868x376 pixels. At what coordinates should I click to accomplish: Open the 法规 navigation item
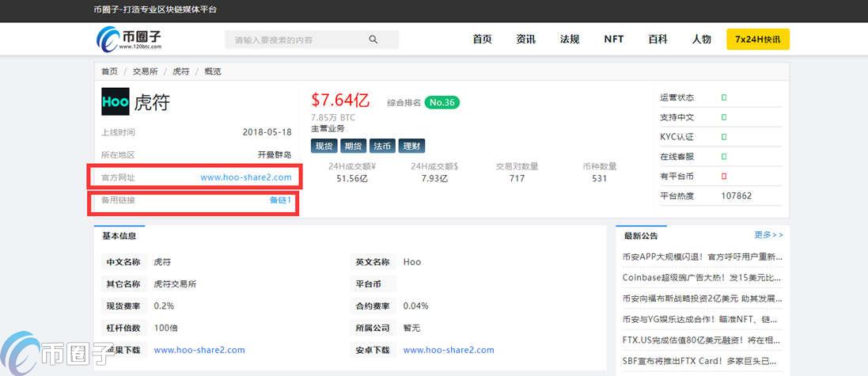click(570, 40)
